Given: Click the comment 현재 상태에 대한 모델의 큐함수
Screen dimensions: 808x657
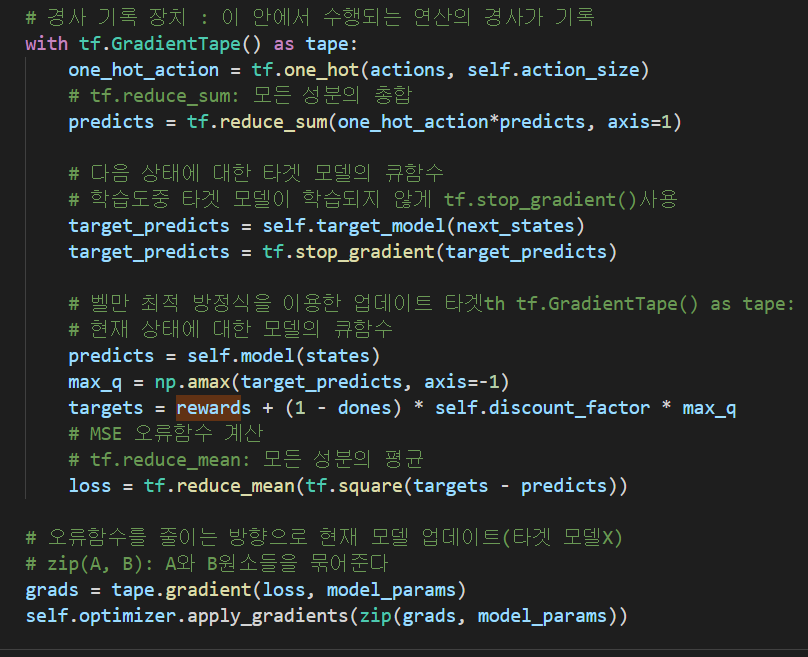Looking at the screenshot, I should point(230,330).
